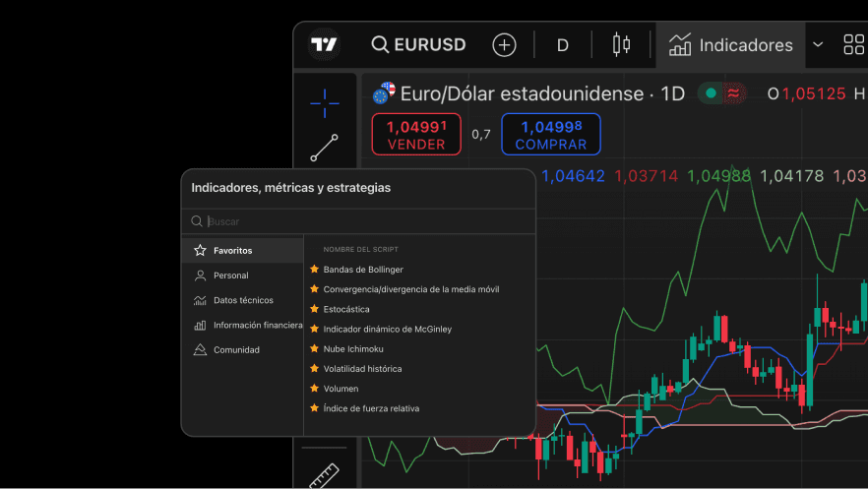Open the candlestick chart type icon
This screenshot has width=868, height=489.
click(x=621, y=45)
